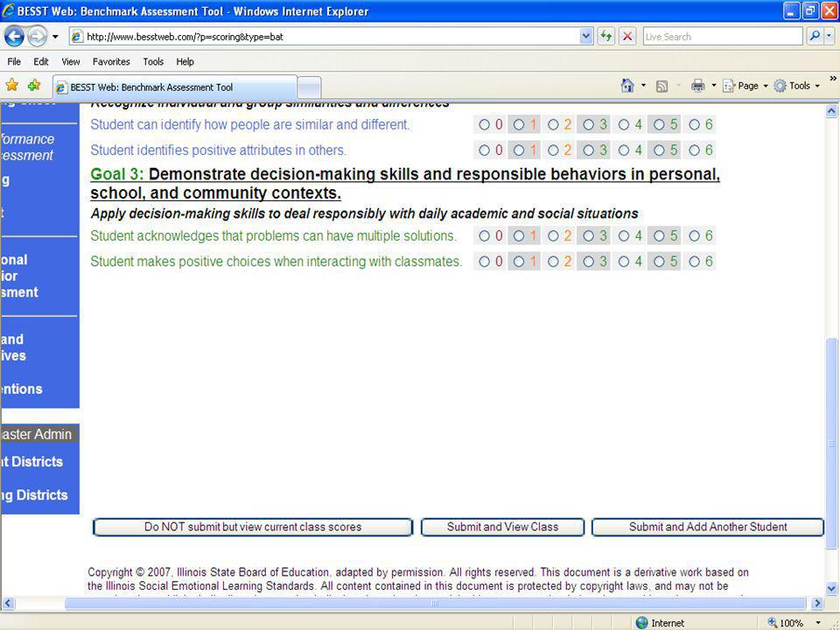This screenshot has width=840, height=630.
Task: Click the vertical scrollbar thumb
Action: (x=831, y=444)
